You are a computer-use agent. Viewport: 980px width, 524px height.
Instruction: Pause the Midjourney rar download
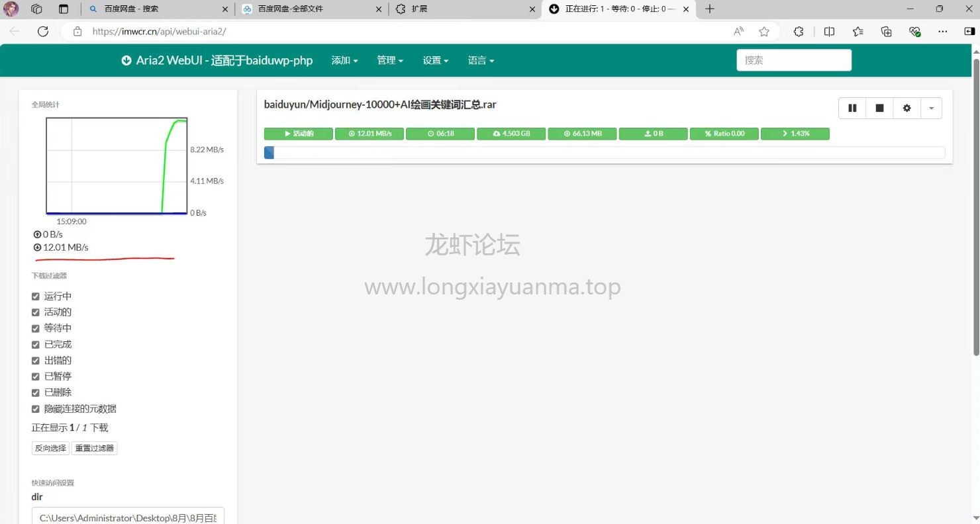(852, 108)
